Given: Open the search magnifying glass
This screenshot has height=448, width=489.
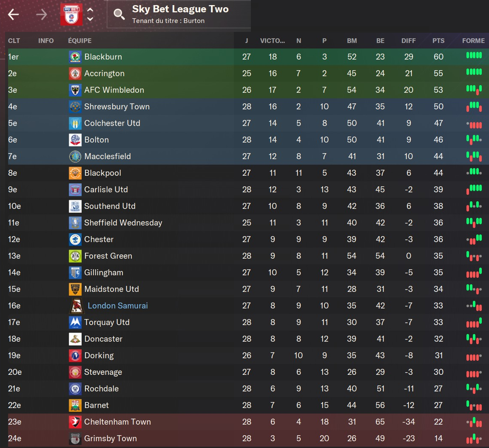Looking at the screenshot, I should point(119,15).
